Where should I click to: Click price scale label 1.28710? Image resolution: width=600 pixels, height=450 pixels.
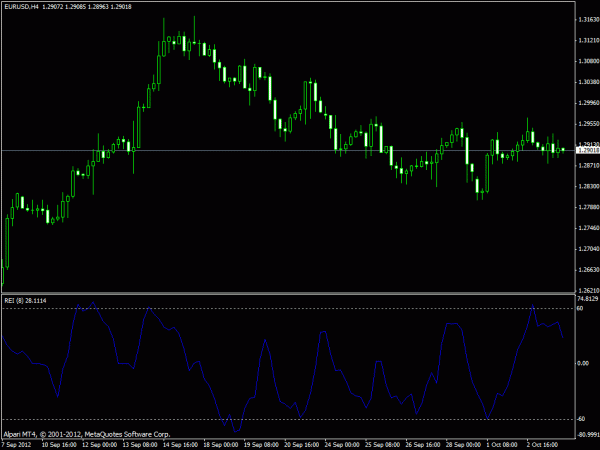click(x=589, y=166)
